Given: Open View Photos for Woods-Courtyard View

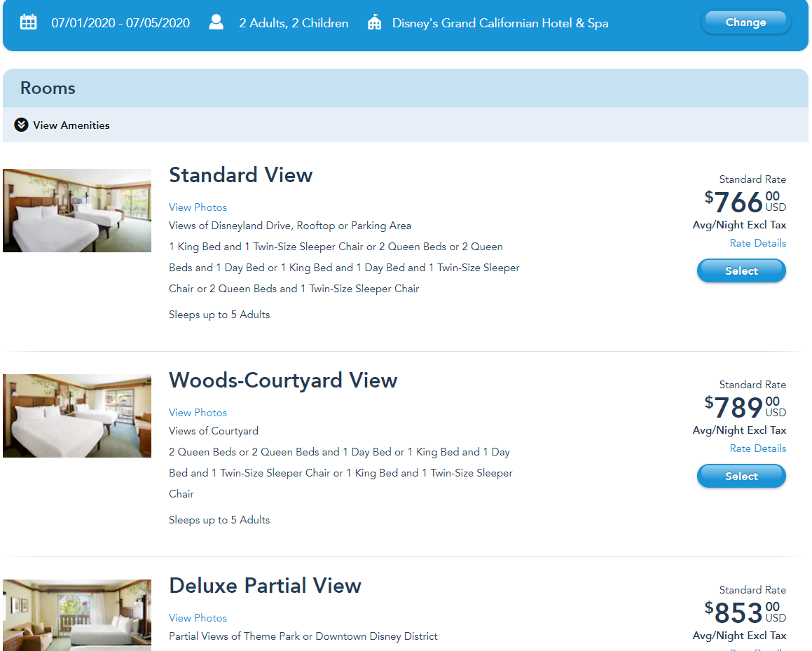Looking at the screenshot, I should (198, 413).
